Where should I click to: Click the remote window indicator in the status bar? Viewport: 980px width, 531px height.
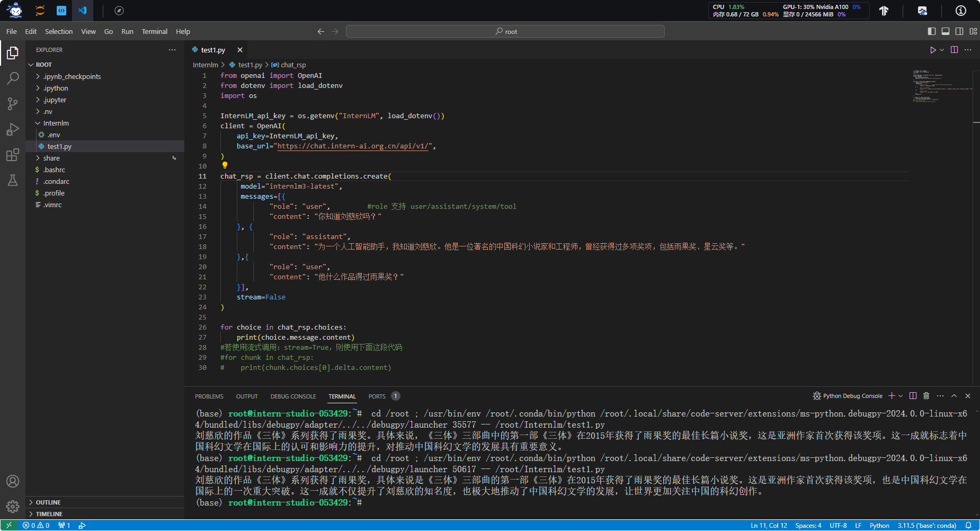coord(9,525)
